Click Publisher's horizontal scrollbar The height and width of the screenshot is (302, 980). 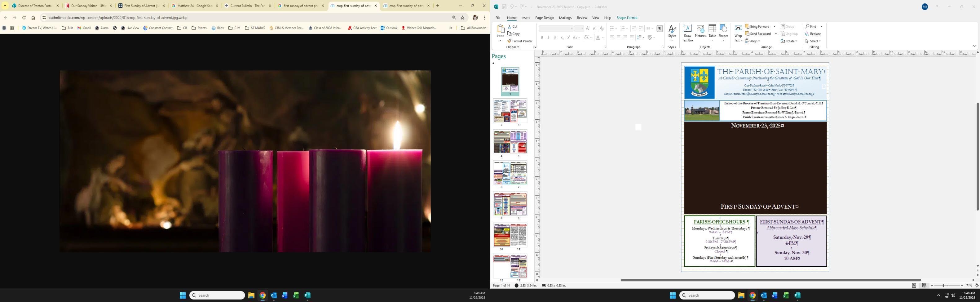click(x=770, y=280)
